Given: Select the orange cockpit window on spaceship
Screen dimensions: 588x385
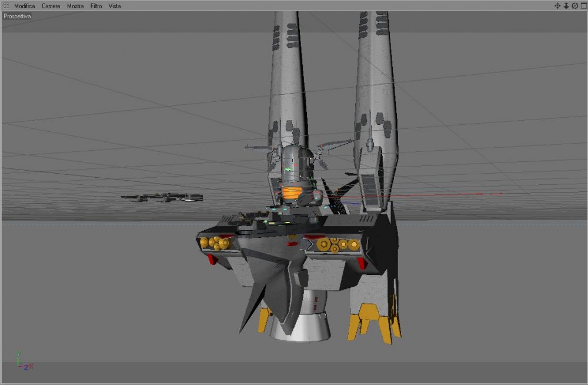Looking at the screenshot, I should [x=292, y=193].
